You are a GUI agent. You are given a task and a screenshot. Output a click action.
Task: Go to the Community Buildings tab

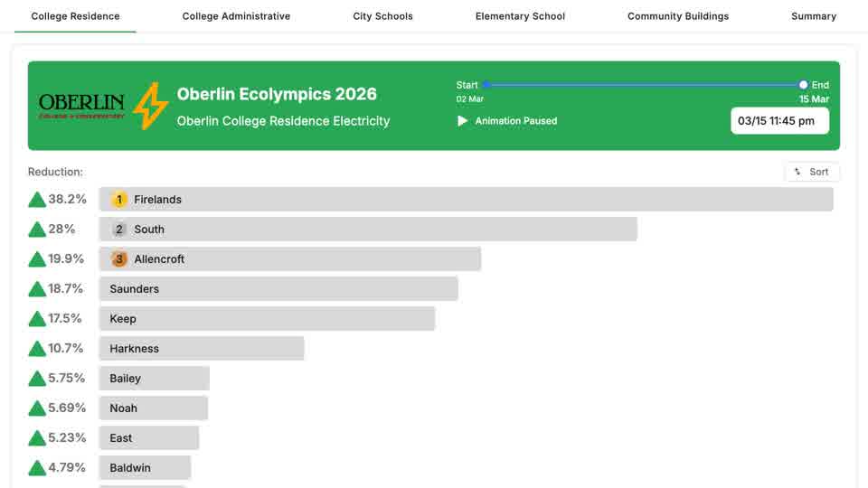pos(677,16)
